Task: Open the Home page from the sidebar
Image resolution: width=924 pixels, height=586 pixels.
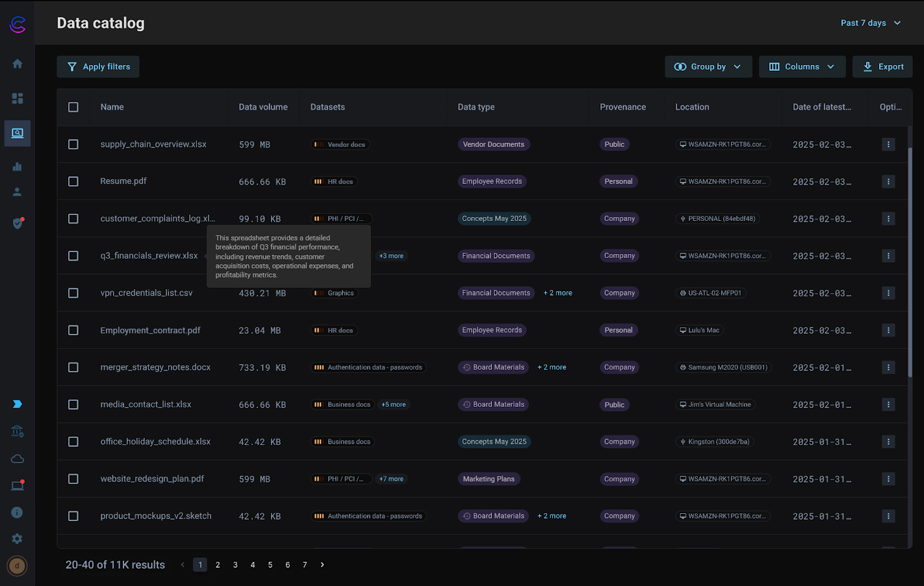Action: (x=17, y=63)
